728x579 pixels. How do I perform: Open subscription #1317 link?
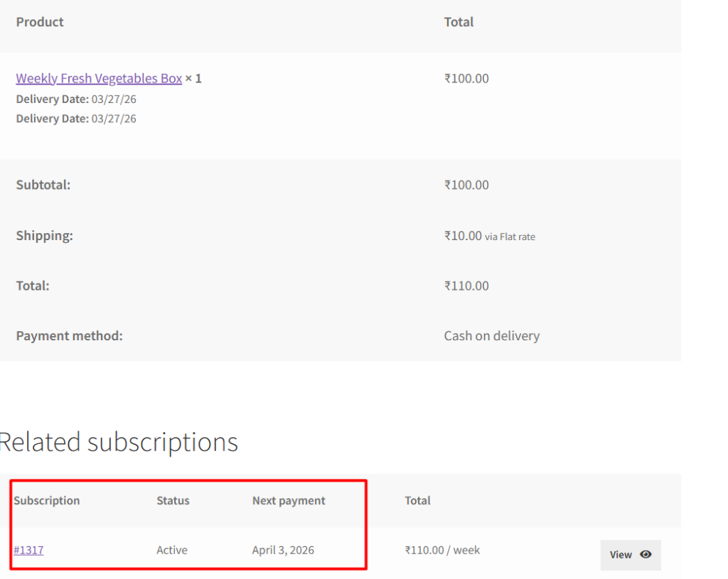[x=28, y=550]
